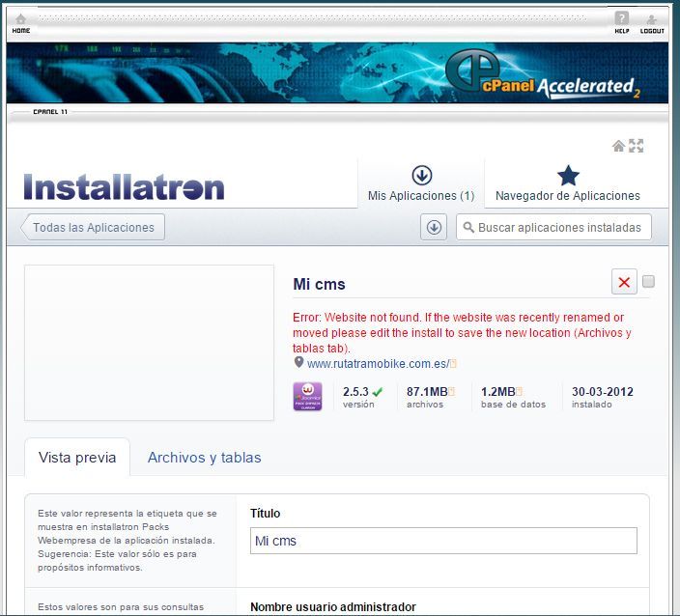Viewport: 680px width, 616px height.
Task: Go back to Todas las Aplicaciones
Action: tap(93, 227)
